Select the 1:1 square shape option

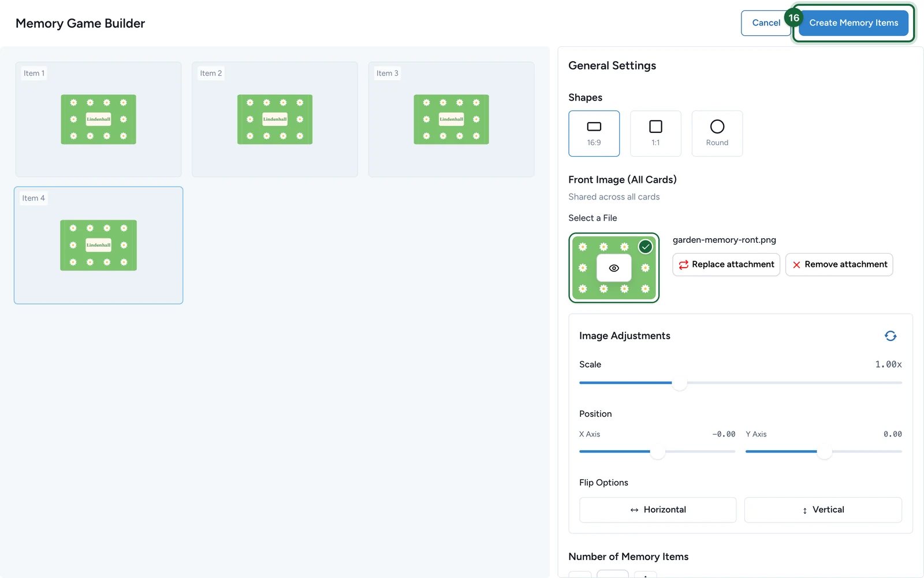tap(655, 134)
